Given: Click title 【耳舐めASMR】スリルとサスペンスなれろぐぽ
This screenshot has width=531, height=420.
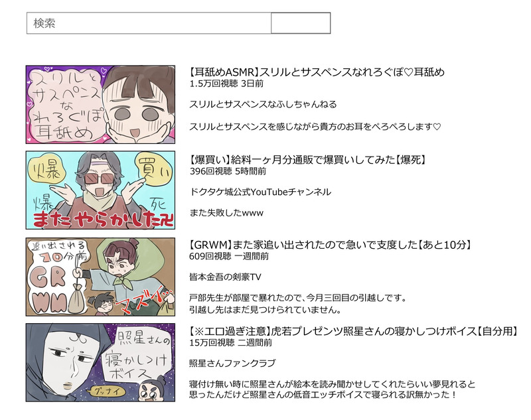Looking at the screenshot, I should click(317, 72).
